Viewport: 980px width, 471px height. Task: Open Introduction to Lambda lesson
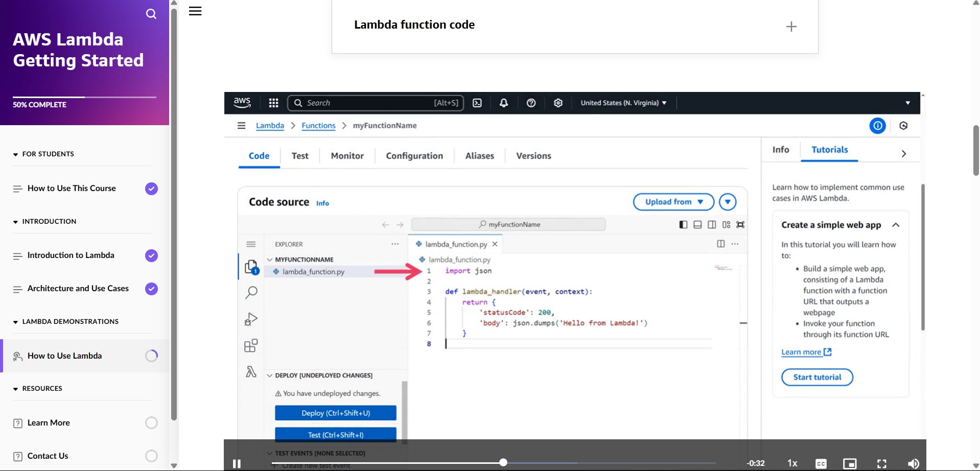tap(71, 255)
